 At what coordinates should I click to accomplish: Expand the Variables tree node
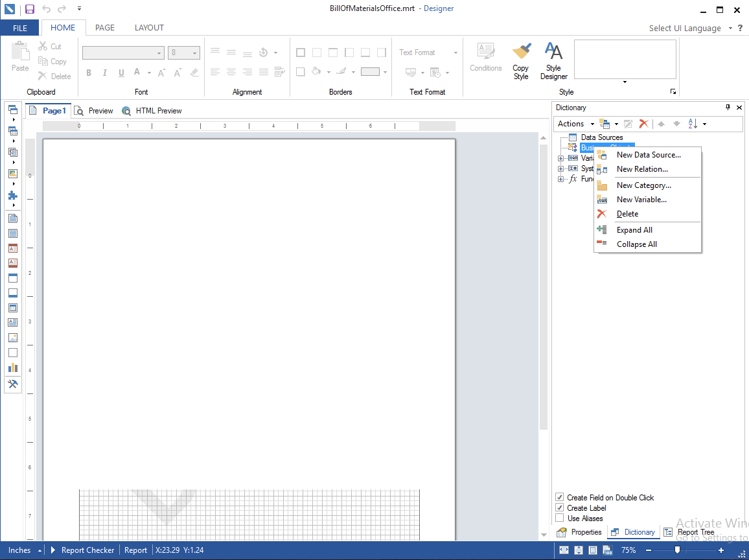tap(561, 158)
